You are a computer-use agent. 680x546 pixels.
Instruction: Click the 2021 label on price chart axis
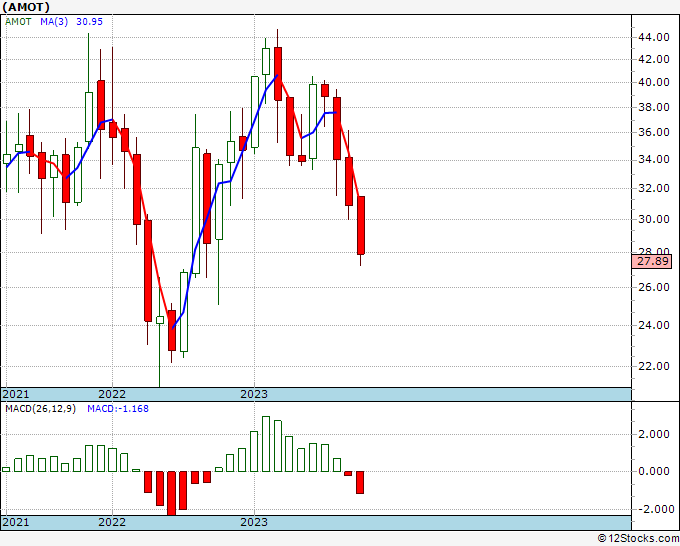pos(16,394)
